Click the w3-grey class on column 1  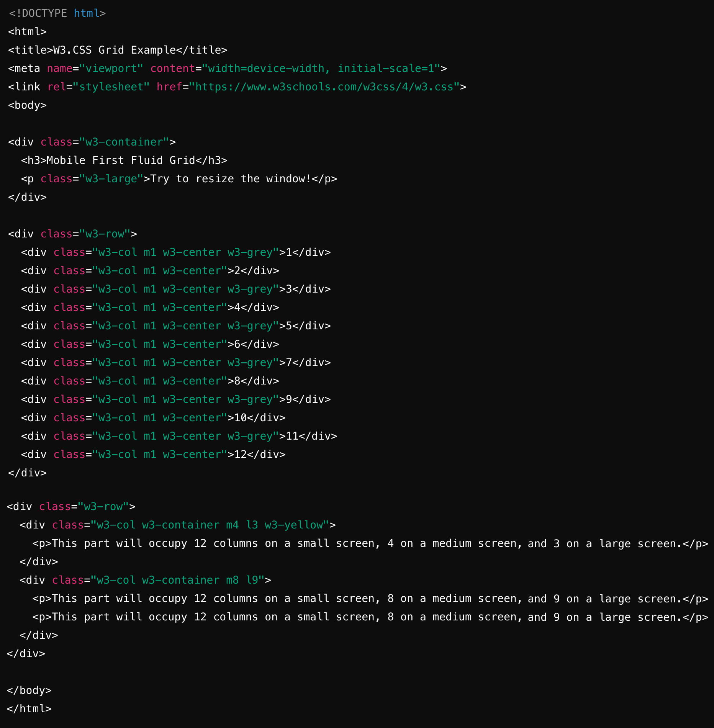[x=251, y=252]
